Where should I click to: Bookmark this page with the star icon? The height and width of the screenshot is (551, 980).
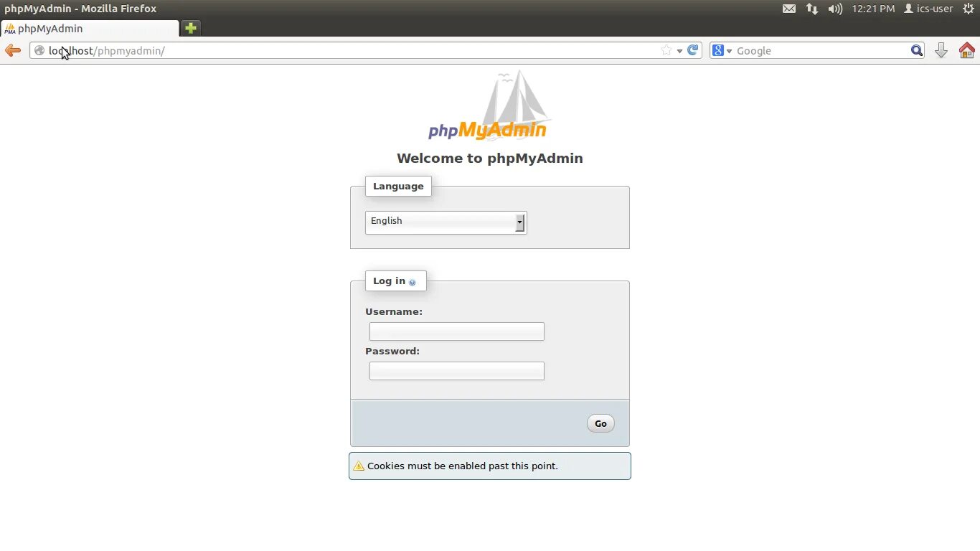pos(666,50)
